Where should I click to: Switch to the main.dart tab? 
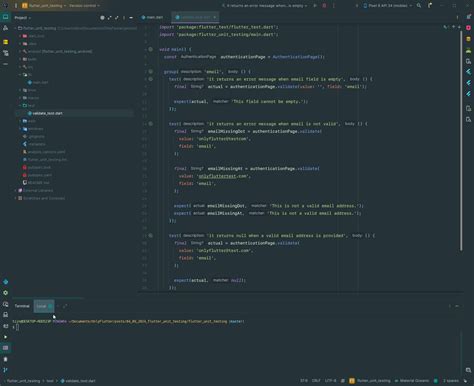(x=152, y=17)
